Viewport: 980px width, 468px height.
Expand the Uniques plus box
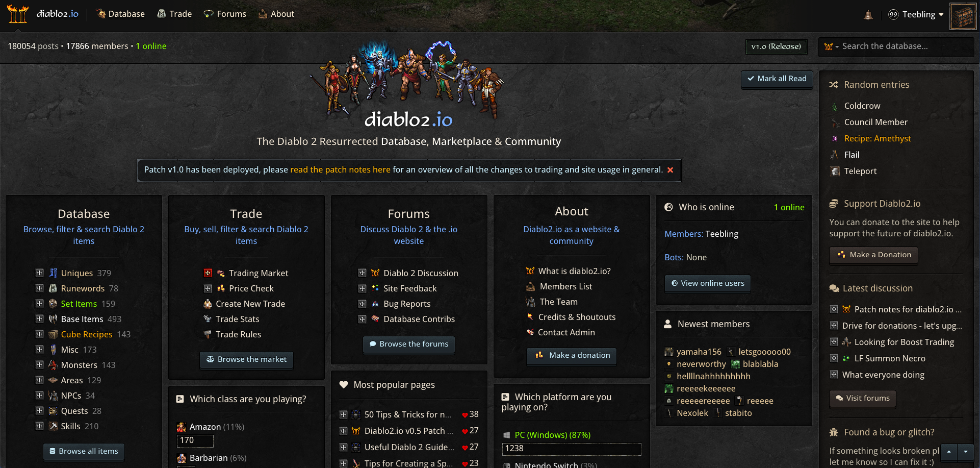click(x=39, y=273)
